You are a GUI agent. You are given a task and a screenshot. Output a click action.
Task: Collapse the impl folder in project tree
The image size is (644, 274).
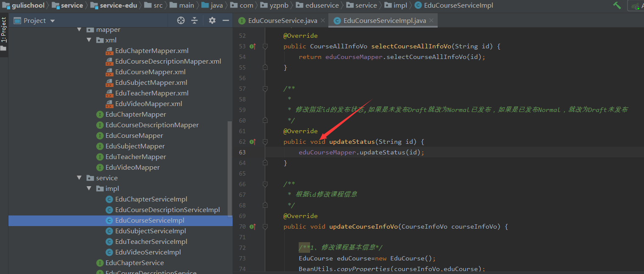pos(89,189)
